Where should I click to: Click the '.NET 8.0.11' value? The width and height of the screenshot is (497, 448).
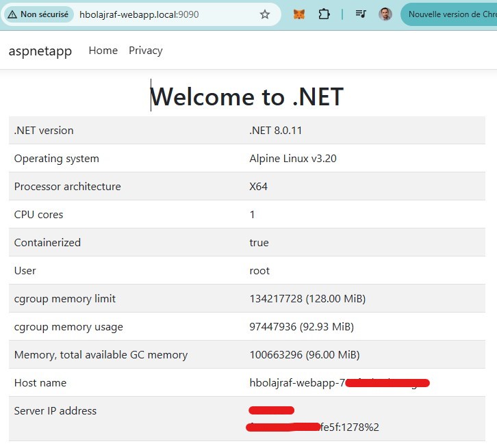pyautogui.click(x=276, y=131)
